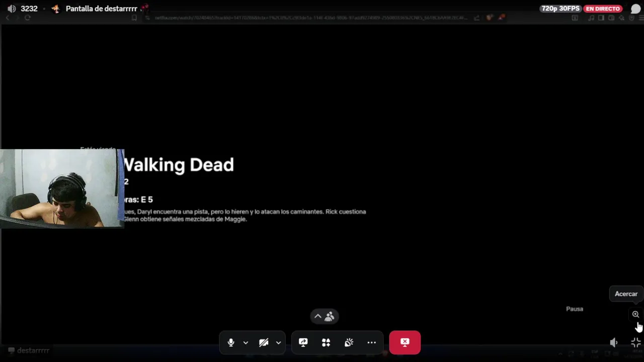Open the soundboard
This screenshot has height=362, width=644.
[x=349, y=342]
